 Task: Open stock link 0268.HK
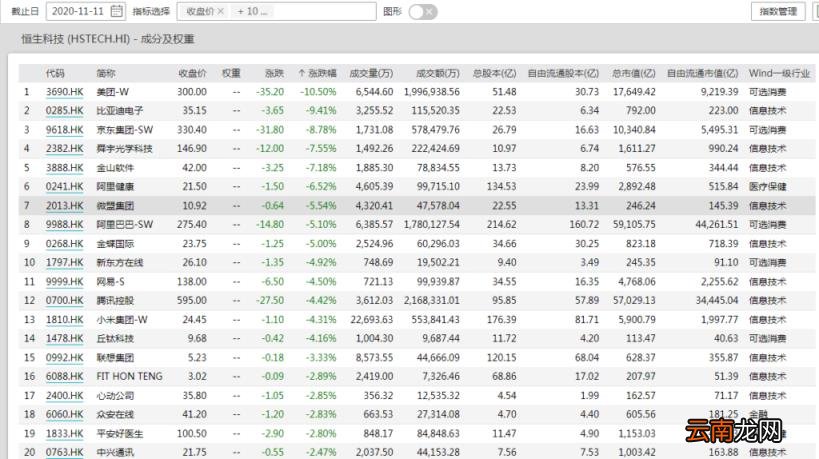point(65,244)
